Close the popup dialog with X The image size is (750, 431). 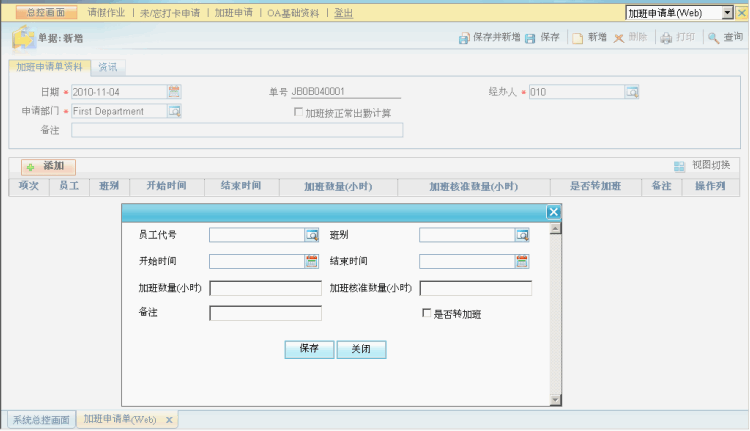tap(553, 212)
